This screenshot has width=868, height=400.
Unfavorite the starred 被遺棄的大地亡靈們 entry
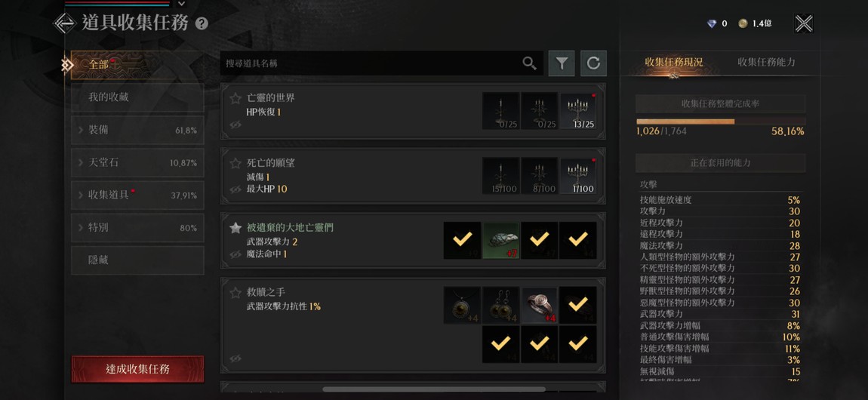pos(235,228)
